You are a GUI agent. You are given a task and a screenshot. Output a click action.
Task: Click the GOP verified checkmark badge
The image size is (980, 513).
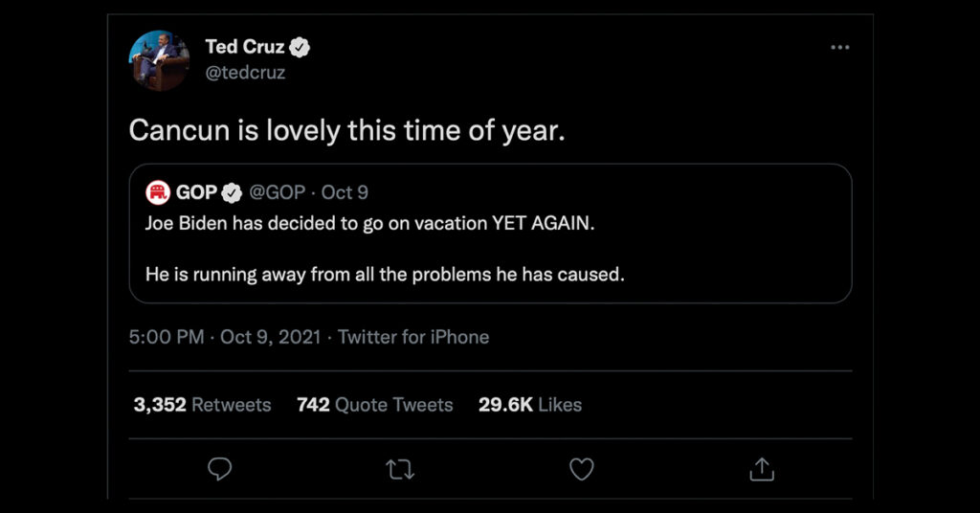coord(232,192)
